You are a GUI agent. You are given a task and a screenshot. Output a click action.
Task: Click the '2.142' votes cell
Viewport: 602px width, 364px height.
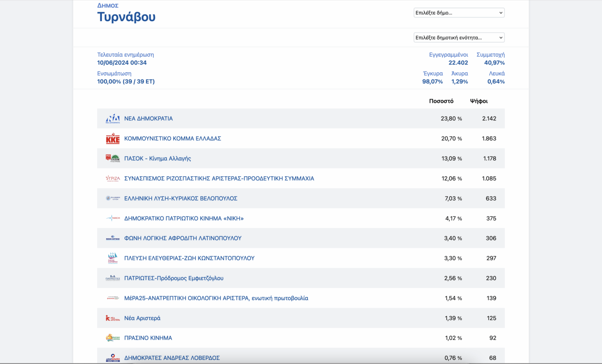click(x=489, y=118)
